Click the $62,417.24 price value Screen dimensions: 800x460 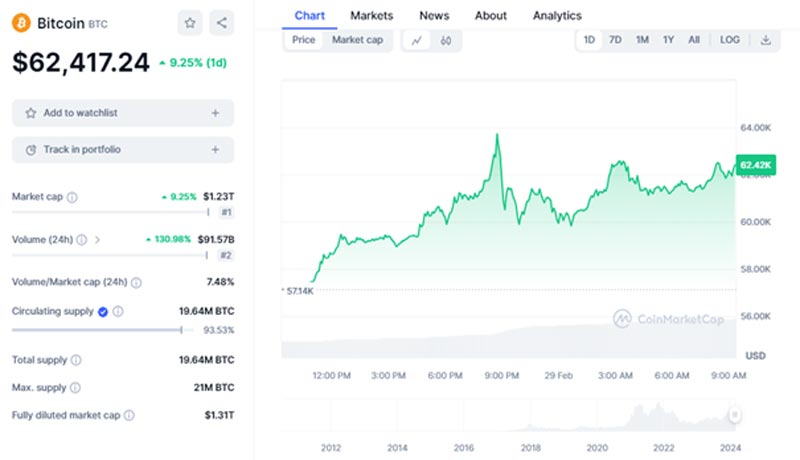(81, 63)
